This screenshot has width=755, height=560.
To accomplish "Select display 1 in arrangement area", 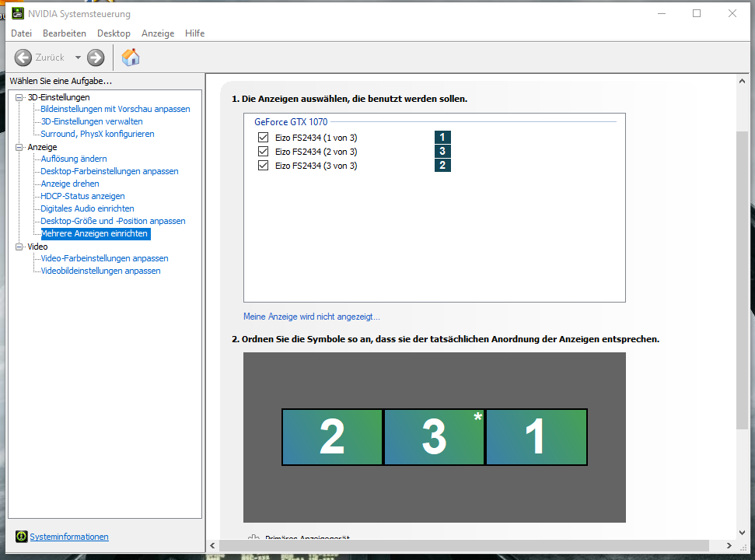I will [537, 437].
